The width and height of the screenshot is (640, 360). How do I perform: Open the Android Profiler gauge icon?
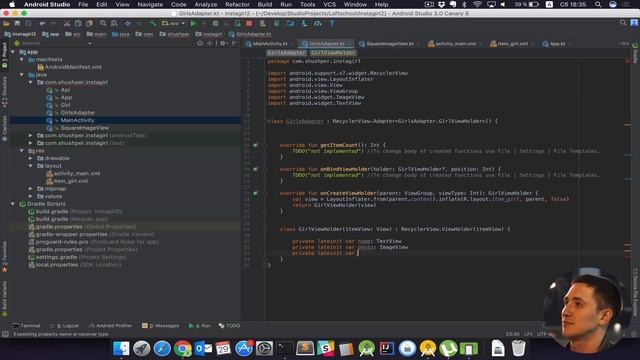[318, 24]
